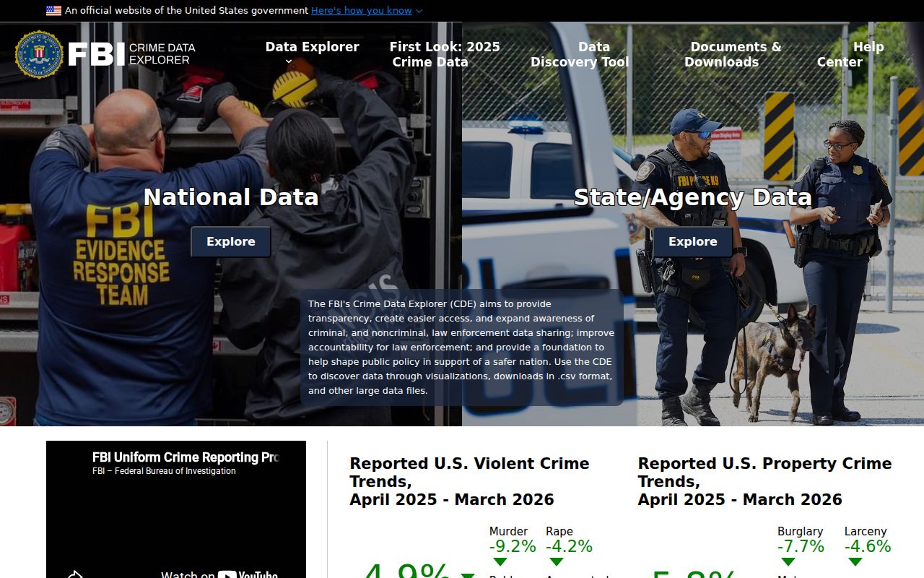Open the video title "FBI Uniform Crime Reporting Pro"
924x578 pixels.
[186, 457]
